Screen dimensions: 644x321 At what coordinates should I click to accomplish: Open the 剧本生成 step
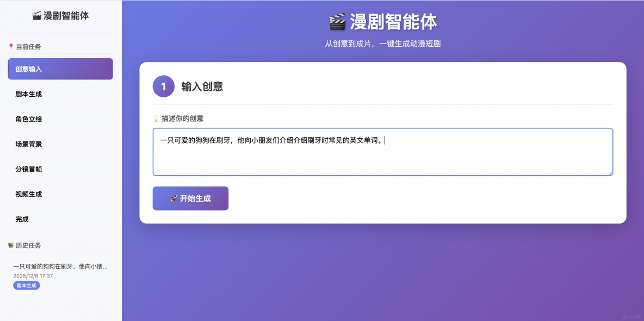pos(60,94)
